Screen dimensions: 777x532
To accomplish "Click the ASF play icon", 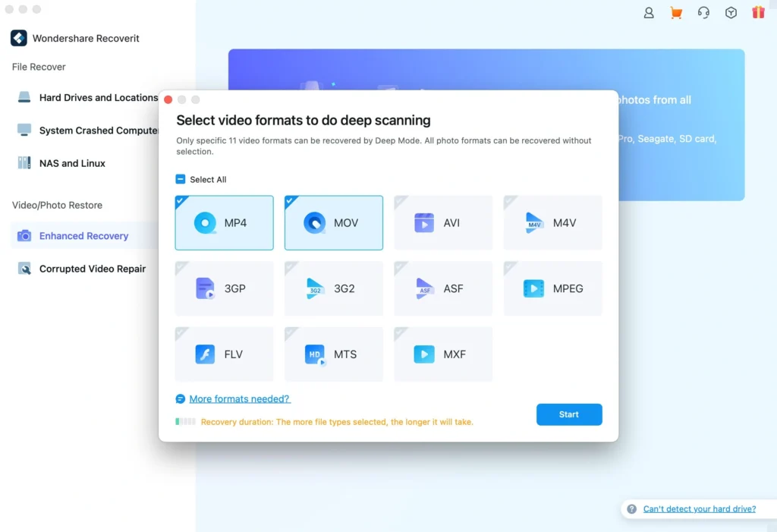I will point(424,288).
